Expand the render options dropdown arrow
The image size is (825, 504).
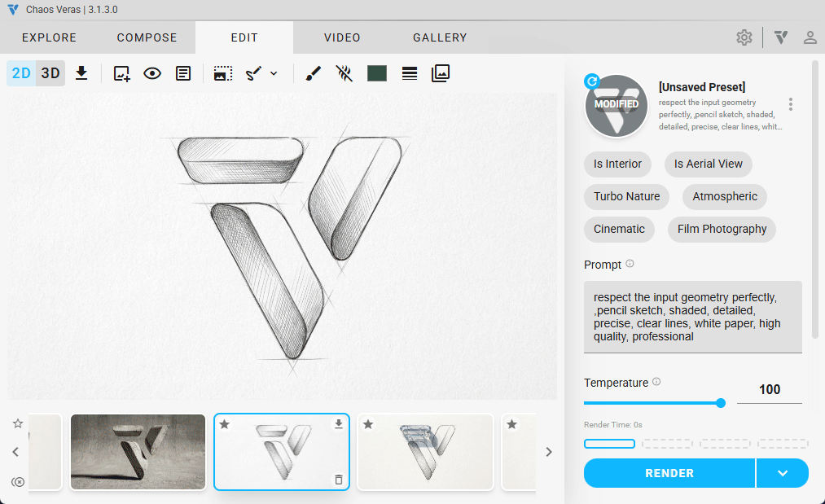tap(783, 473)
